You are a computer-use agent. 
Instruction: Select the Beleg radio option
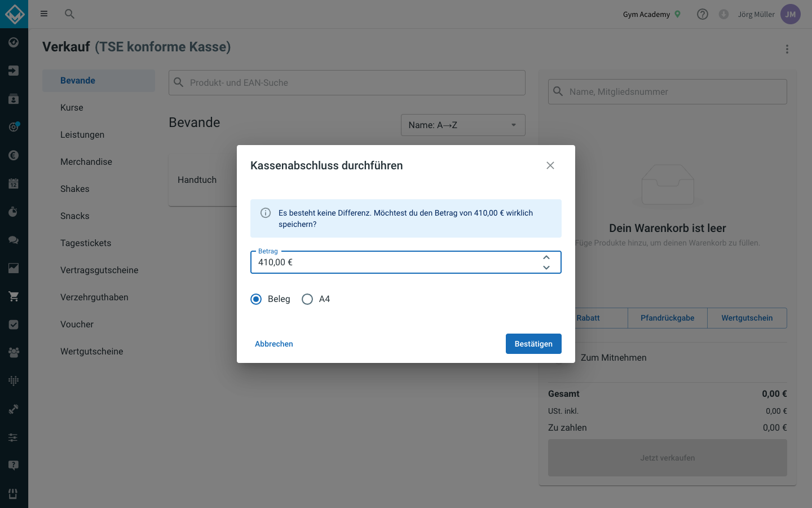(256, 299)
